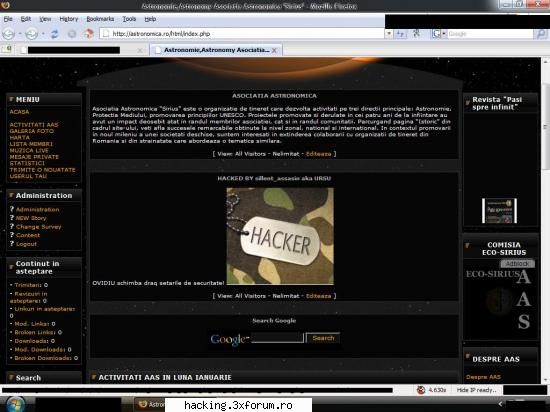
Task: Open the View menu
Action: click(x=45, y=19)
